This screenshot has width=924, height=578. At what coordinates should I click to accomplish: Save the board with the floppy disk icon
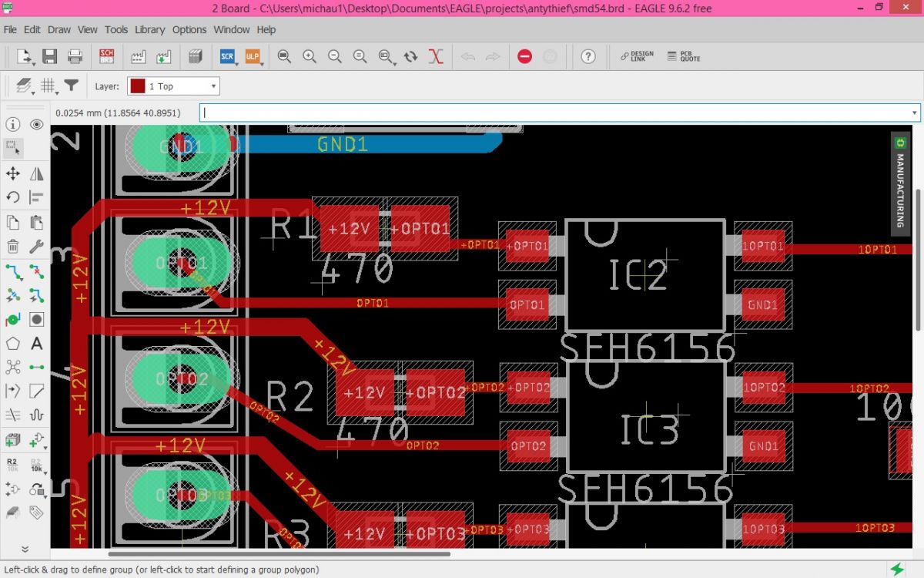click(x=49, y=56)
